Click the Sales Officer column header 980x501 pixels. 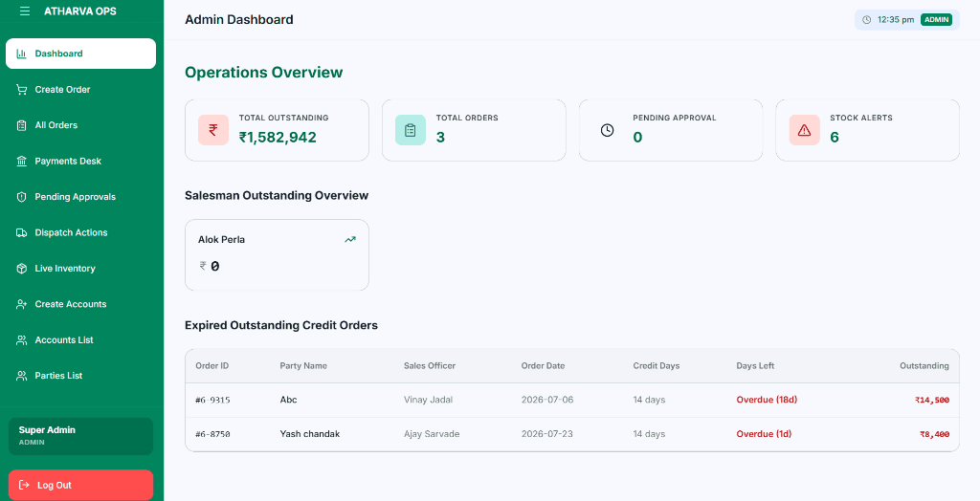[x=430, y=365]
